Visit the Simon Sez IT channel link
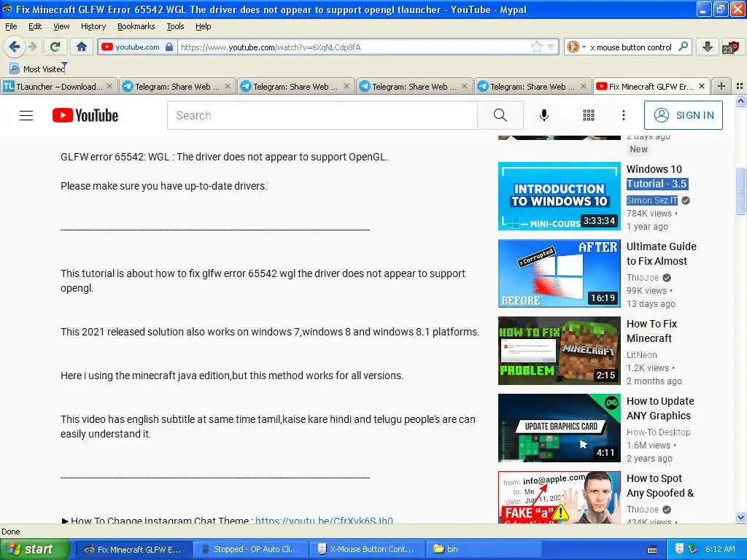Screen dimensions: 747x560 652,201
